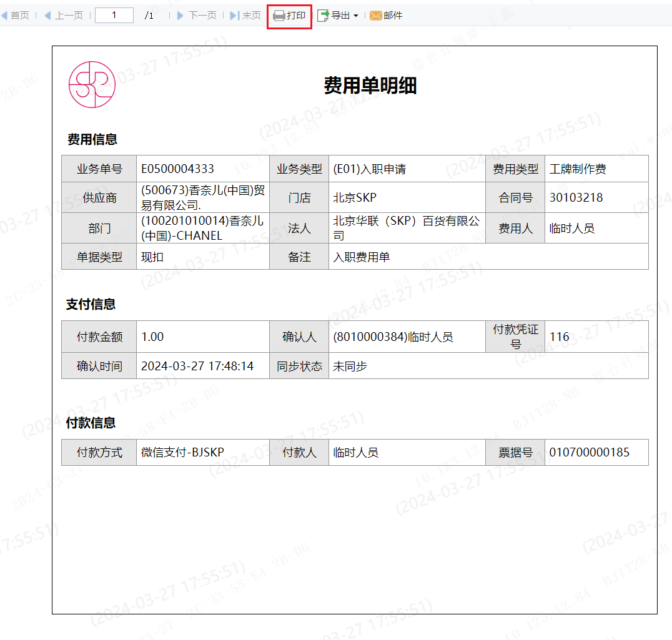Click the 业务单号 label cell

click(x=99, y=169)
